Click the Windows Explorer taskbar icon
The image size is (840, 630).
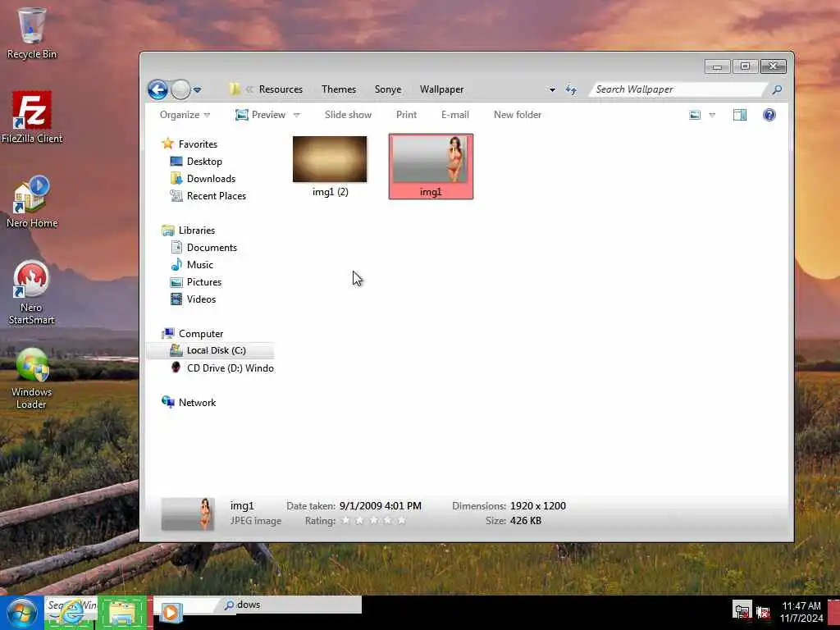tap(123, 613)
